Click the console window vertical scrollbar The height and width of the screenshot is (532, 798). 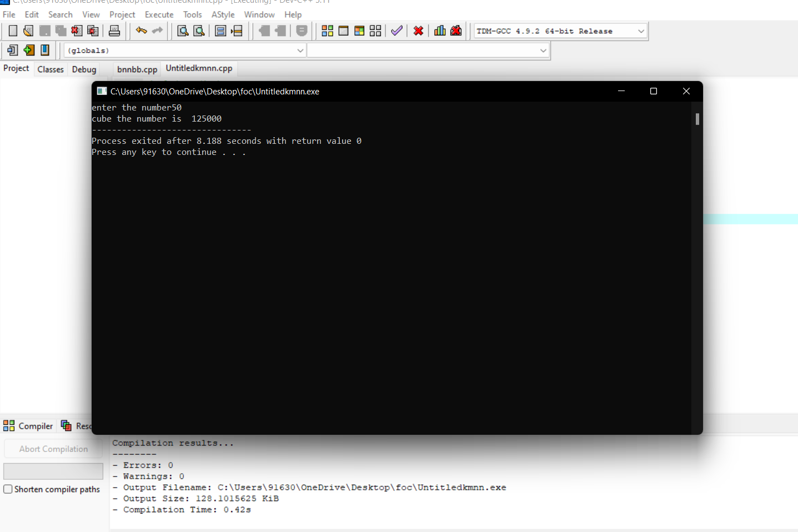(697, 119)
